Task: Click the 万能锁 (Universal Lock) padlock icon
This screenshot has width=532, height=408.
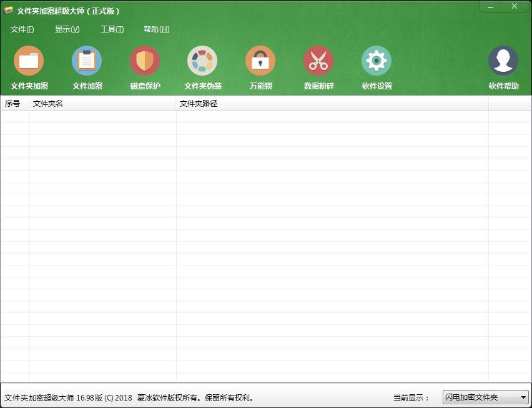Action: click(x=260, y=66)
